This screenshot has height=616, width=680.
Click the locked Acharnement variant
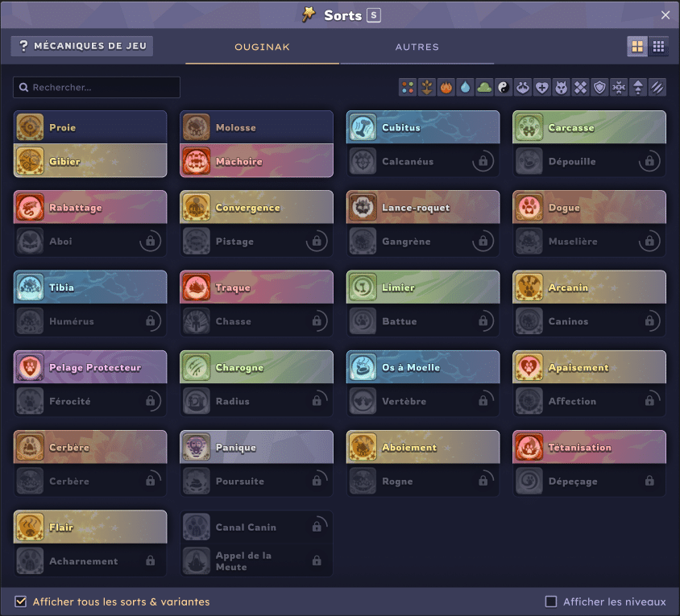coord(90,561)
